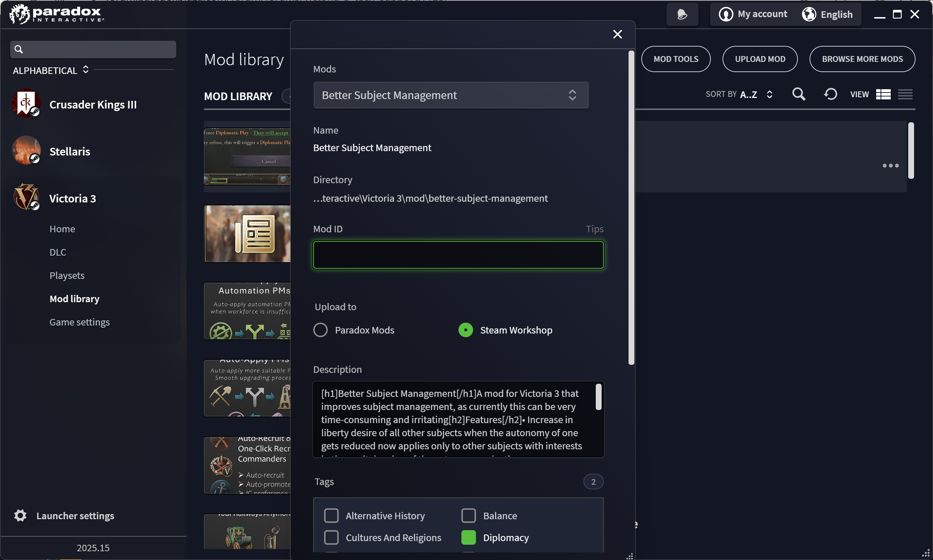The image size is (933, 560).
Task: Open the three-dots mod options menu
Action: tap(891, 166)
